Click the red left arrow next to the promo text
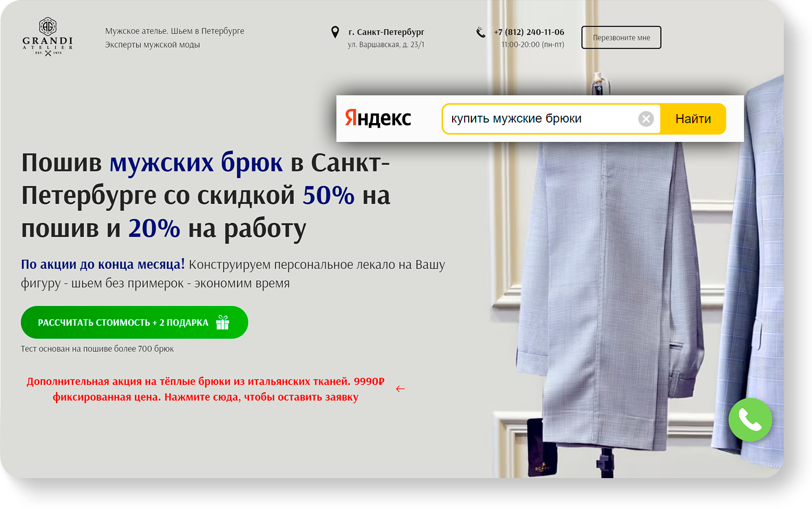 tap(401, 389)
